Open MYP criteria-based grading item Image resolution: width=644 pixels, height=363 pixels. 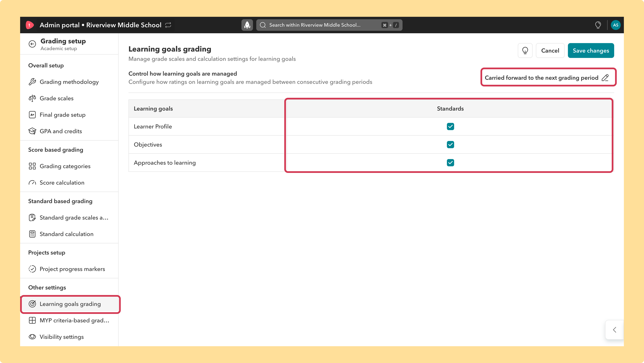(x=69, y=321)
